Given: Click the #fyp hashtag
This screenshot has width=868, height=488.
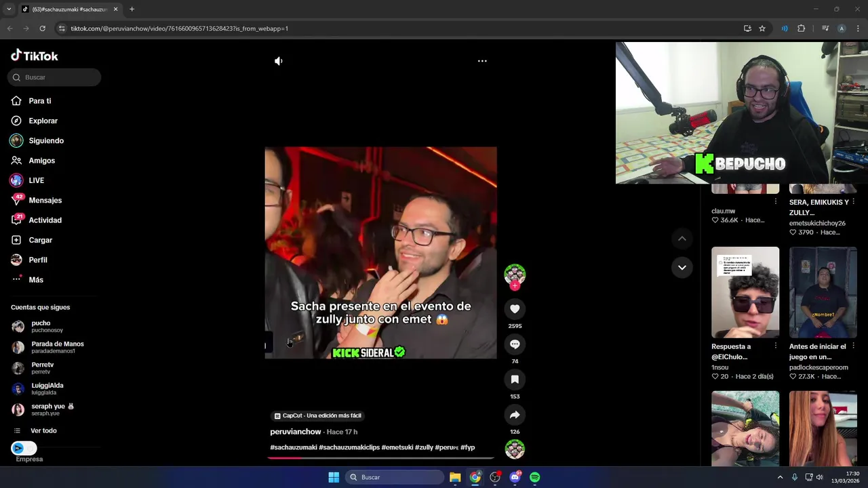Looking at the screenshot, I should tap(467, 447).
